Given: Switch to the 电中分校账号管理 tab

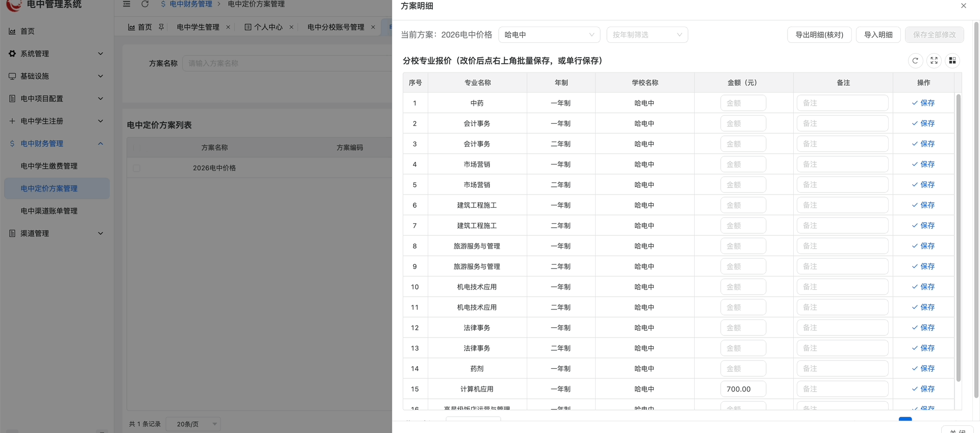Looking at the screenshot, I should click(336, 27).
